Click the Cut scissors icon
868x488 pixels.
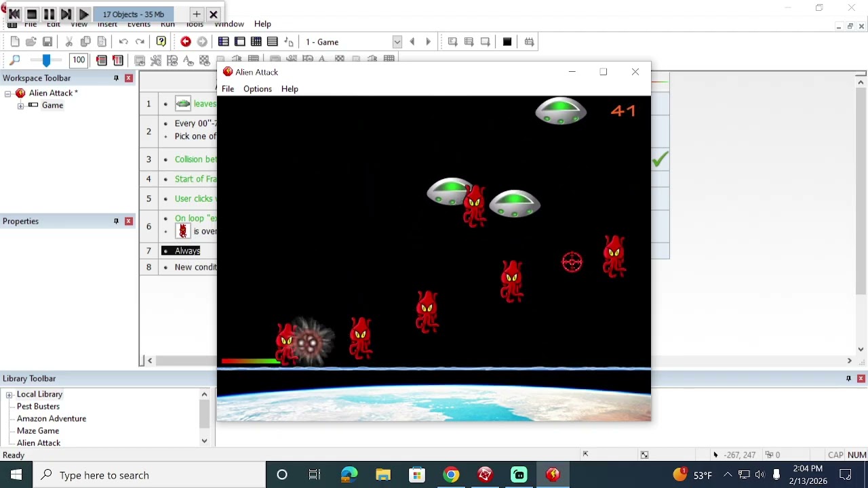(69, 42)
